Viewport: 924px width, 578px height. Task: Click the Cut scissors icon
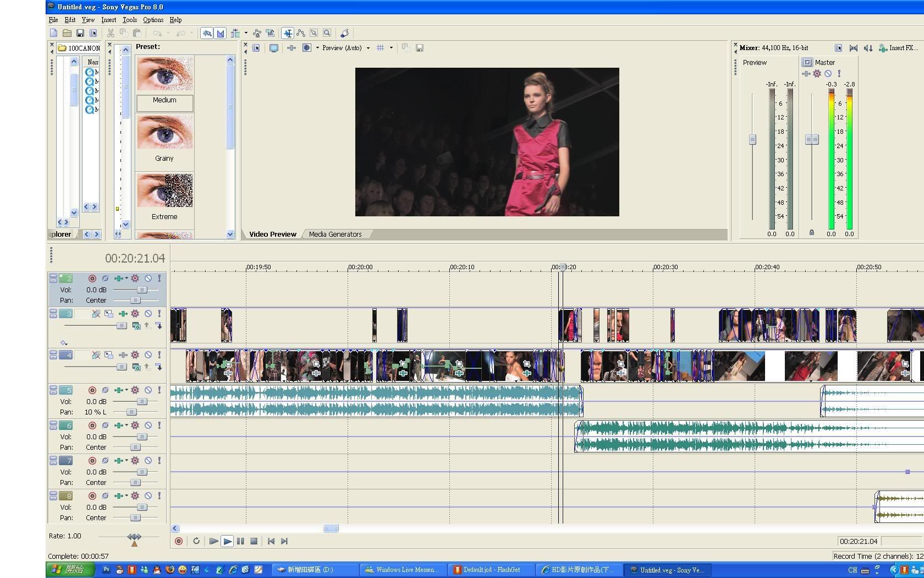click(111, 33)
